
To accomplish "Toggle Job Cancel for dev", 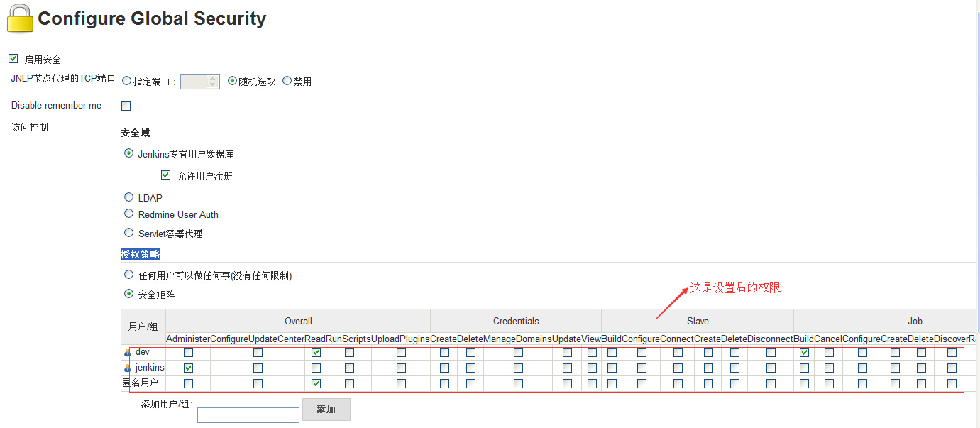I will 829,352.
